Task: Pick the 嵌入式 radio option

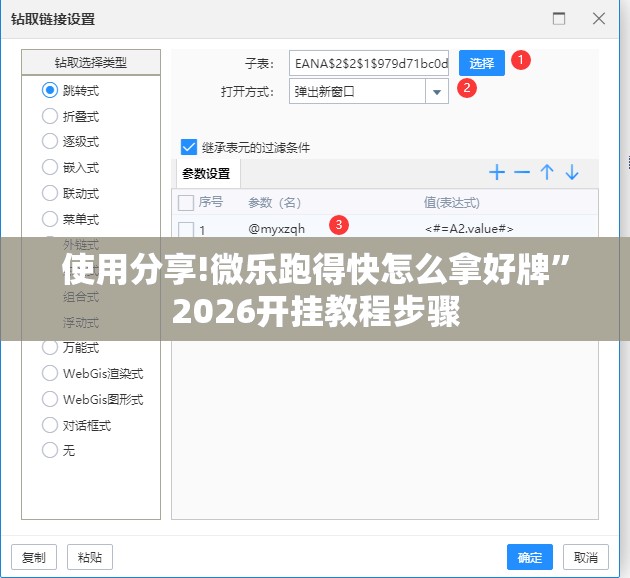Action: pyautogui.click(x=50, y=167)
